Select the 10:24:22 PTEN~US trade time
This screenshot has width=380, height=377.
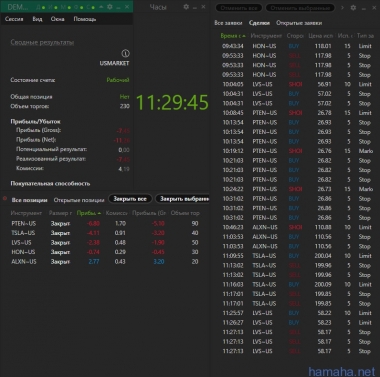pyautogui.click(x=233, y=189)
